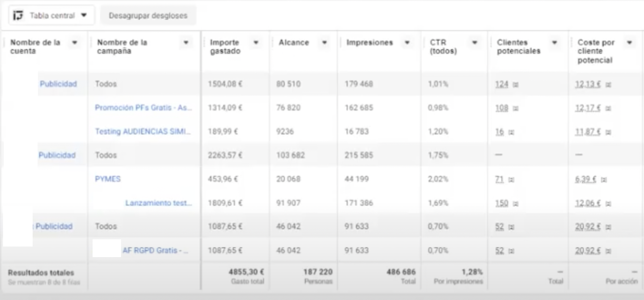Expand the Alcance column header menu arrow

pos(324,42)
